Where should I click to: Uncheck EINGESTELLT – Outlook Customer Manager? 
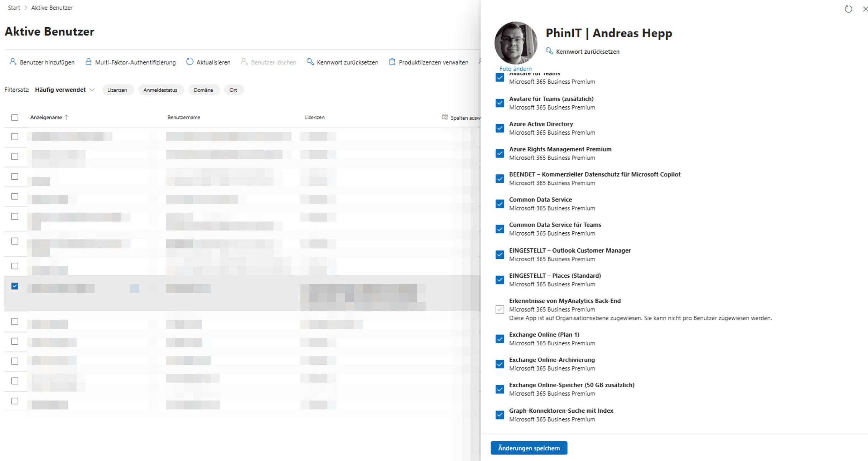pyautogui.click(x=500, y=255)
